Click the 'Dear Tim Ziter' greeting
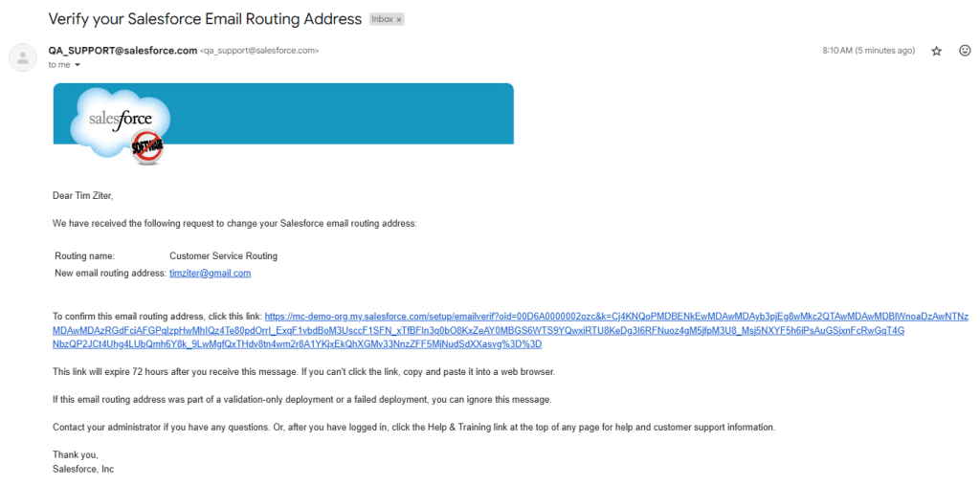The width and height of the screenshot is (980, 485). (82, 196)
